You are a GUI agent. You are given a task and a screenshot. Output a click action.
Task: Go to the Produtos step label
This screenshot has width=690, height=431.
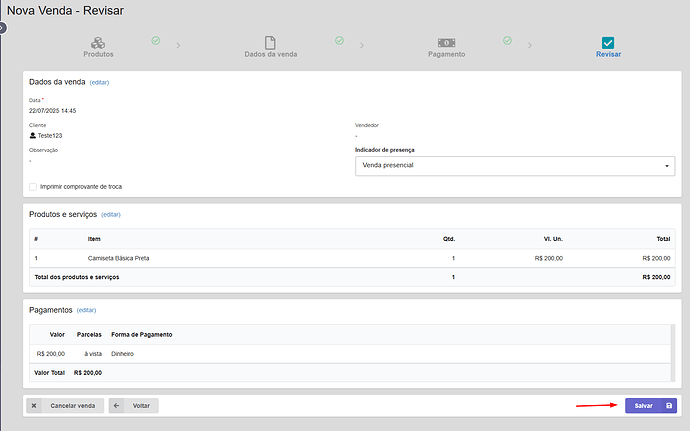98,54
